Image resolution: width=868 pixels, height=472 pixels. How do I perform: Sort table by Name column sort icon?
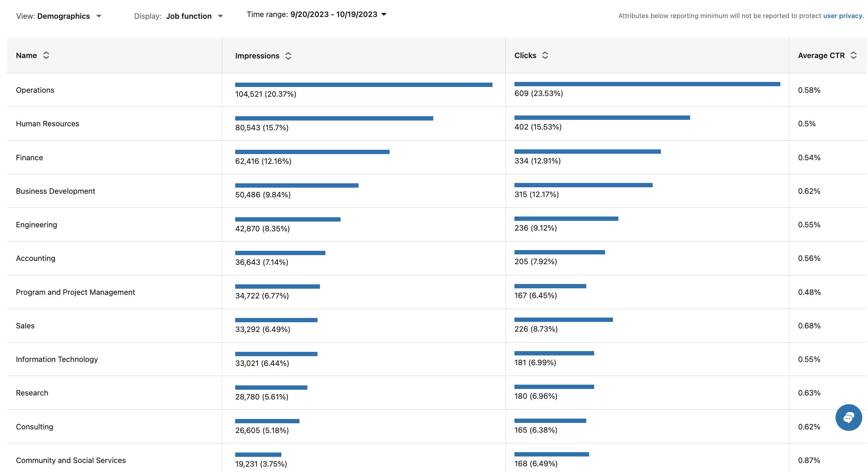coord(46,55)
